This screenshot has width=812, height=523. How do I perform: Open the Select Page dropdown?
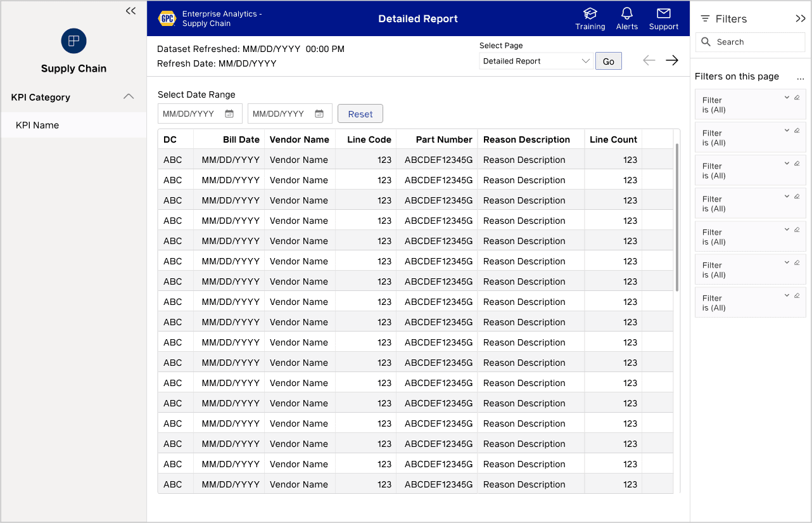(536, 61)
